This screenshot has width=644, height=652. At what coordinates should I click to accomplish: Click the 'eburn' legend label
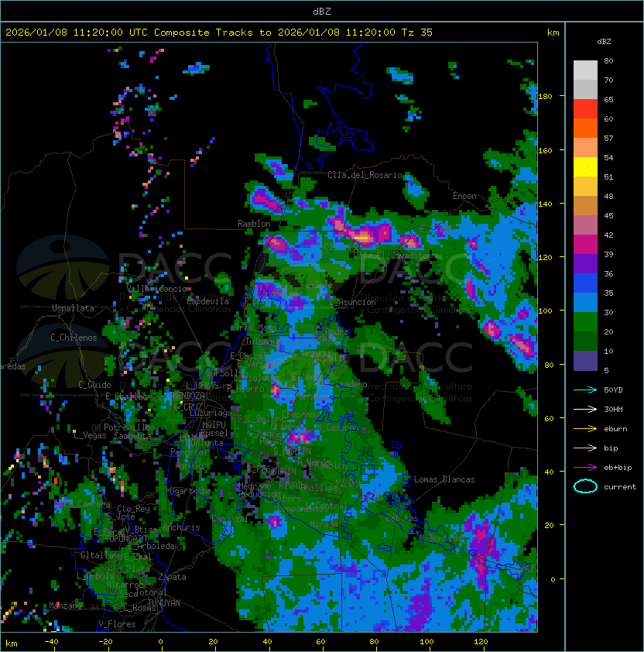[615, 429]
